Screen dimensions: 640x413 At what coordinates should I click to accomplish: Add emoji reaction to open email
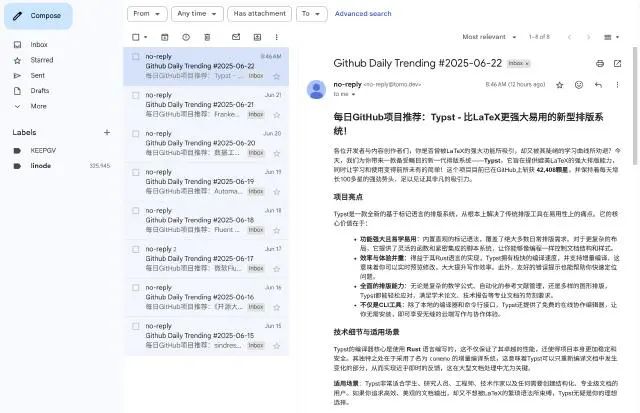pyautogui.click(x=579, y=85)
